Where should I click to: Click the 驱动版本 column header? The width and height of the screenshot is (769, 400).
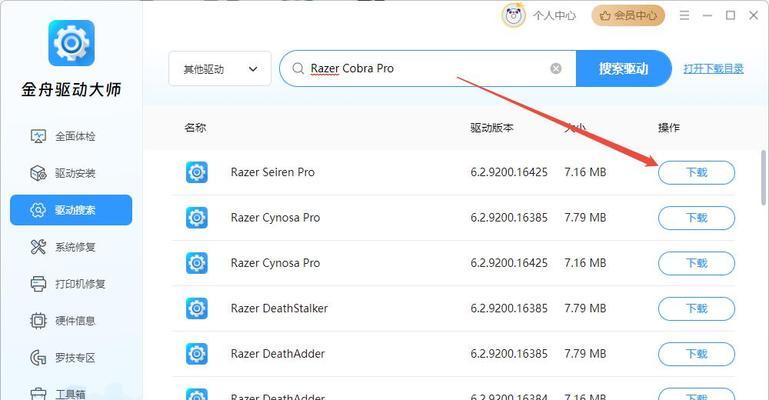(x=491, y=128)
